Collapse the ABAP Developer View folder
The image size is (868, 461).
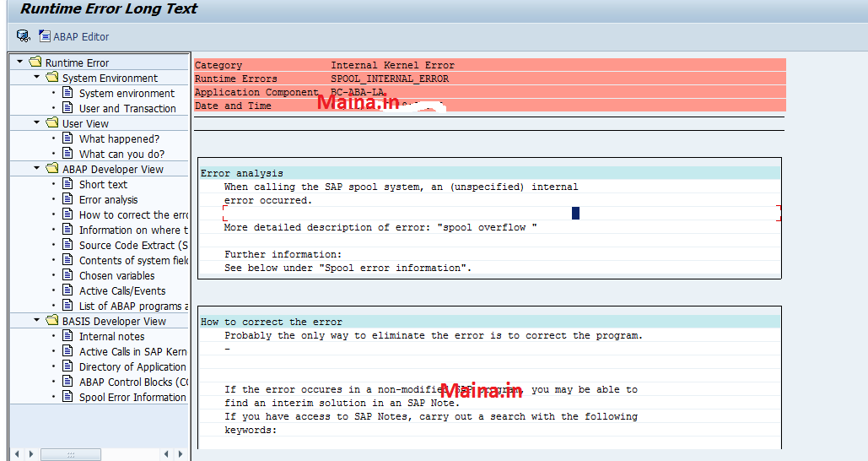tap(36, 168)
